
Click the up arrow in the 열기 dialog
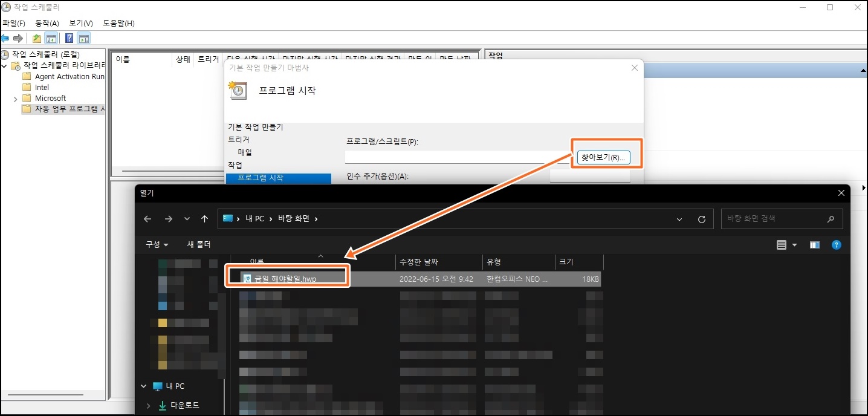(205, 219)
